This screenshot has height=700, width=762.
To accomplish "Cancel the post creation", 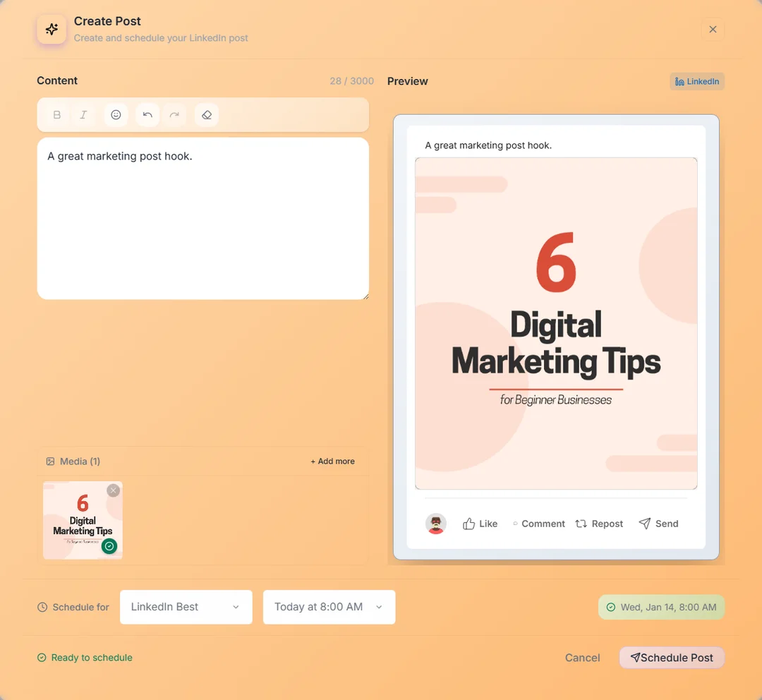I will coord(582,657).
